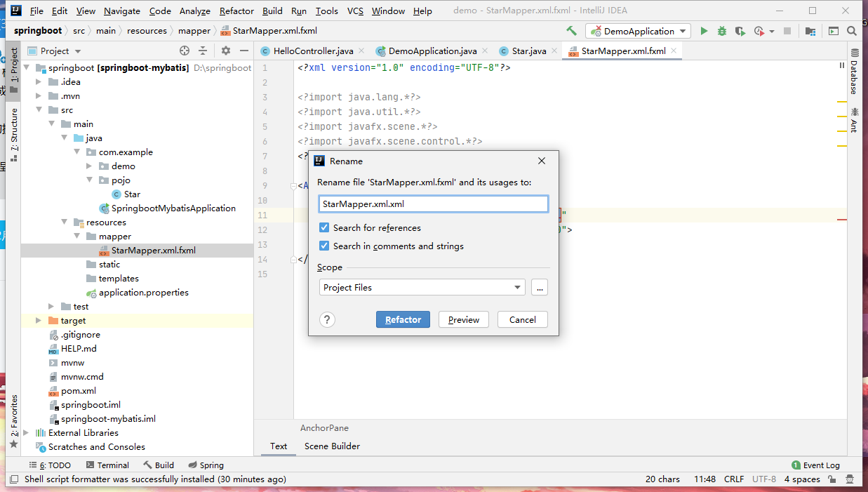Screen dimensions: 868x492
Task: Select Star class in project tree
Action: [x=132, y=194]
